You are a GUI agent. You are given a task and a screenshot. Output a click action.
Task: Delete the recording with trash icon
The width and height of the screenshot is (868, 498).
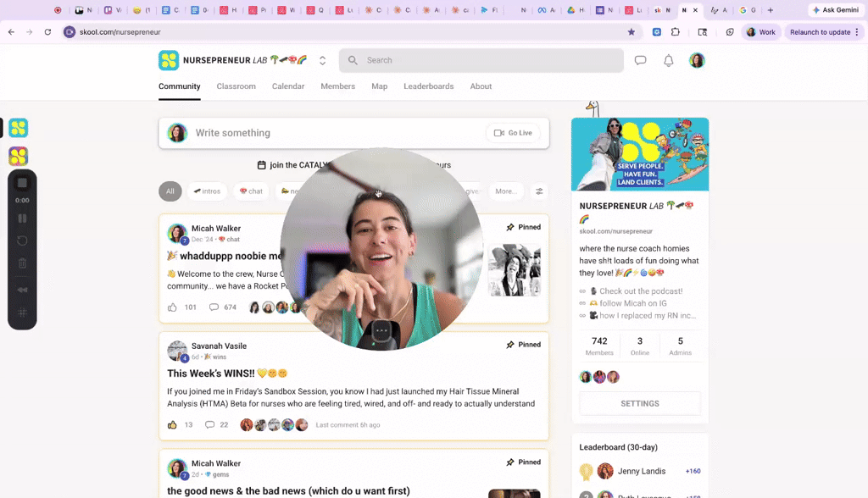pyautogui.click(x=22, y=263)
